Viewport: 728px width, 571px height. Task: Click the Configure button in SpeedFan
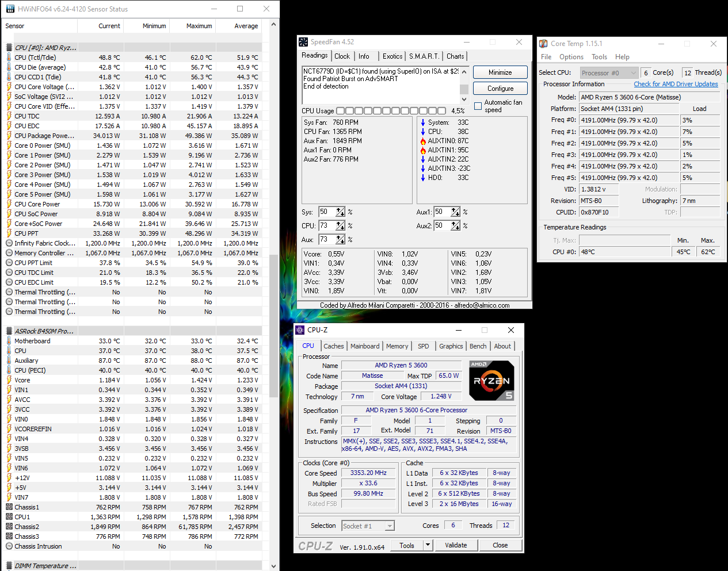(500, 89)
